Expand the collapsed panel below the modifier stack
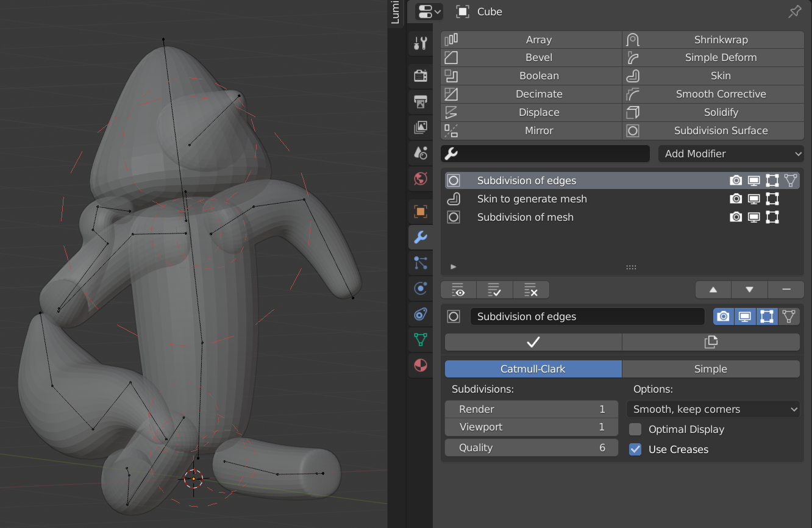This screenshot has height=528, width=812. pyautogui.click(x=452, y=266)
